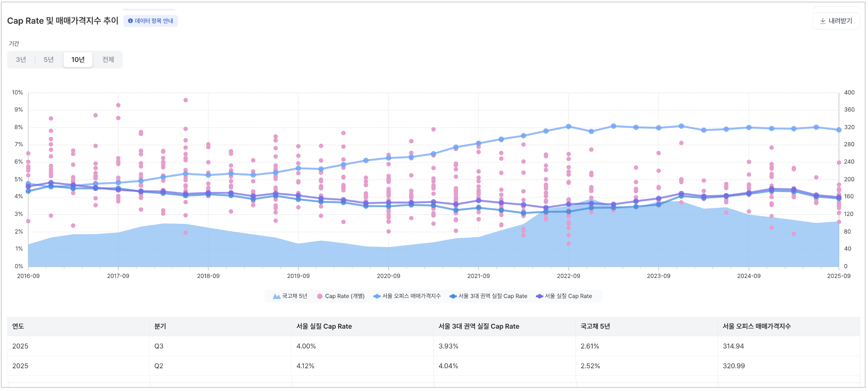
Task: Click the 연도 column header
Action: (x=18, y=326)
